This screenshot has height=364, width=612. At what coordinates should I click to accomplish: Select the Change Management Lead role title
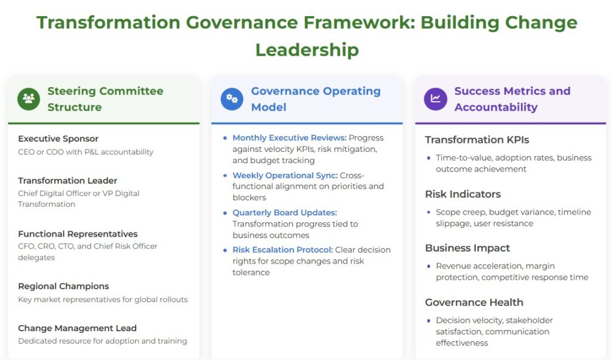pos(77,328)
